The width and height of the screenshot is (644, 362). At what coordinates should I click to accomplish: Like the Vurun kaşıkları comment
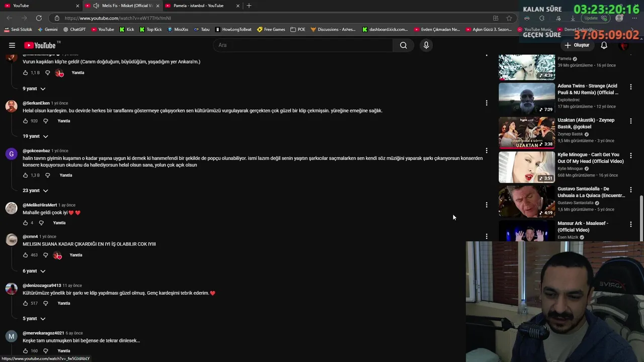coord(25,73)
